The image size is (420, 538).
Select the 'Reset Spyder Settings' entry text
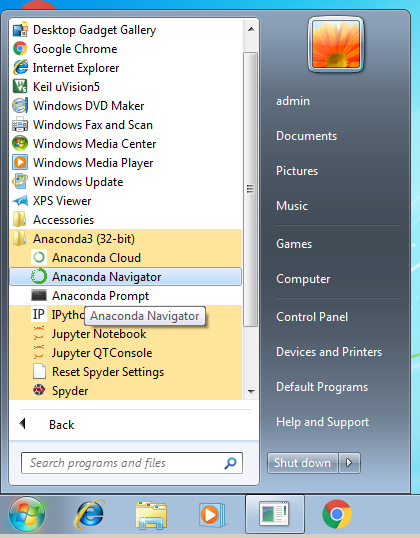pos(108,372)
